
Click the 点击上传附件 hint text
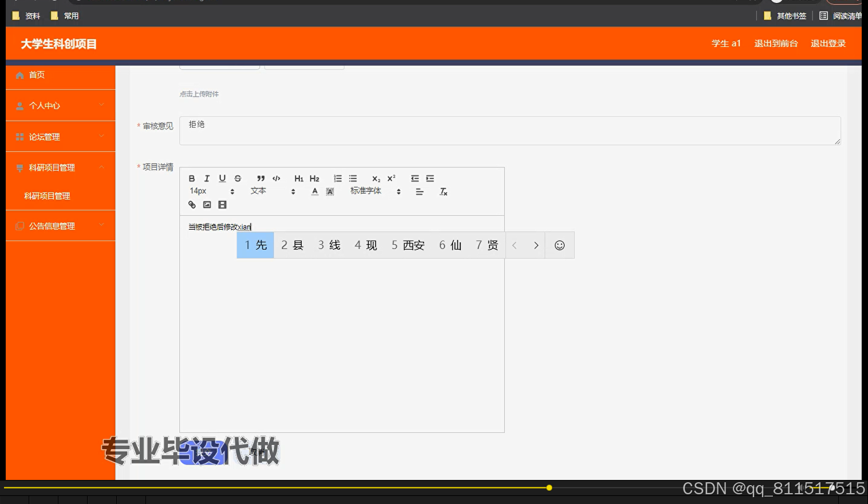[199, 94]
